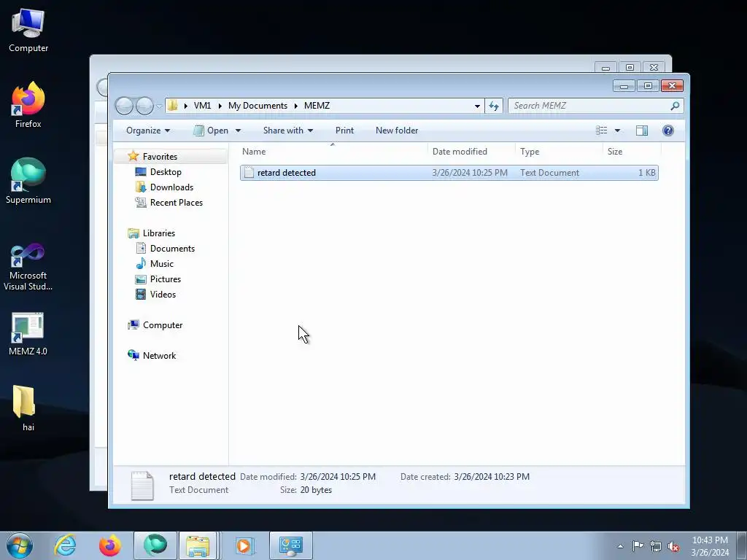Open the recent pages dropdown arrow
Screen dimensions: 747x560
click(x=159, y=106)
